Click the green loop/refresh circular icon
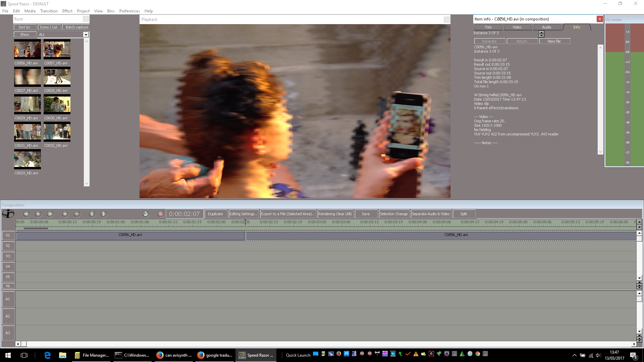The height and width of the screenshot is (362, 644). click(146, 214)
